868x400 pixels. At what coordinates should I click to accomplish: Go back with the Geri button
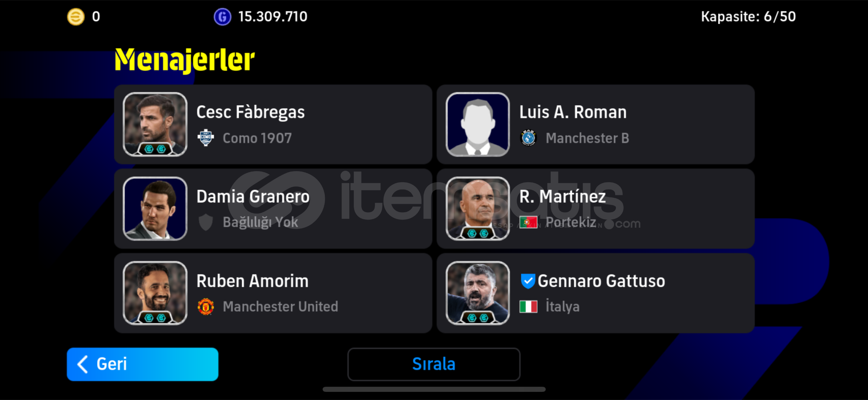tap(142, 364)
